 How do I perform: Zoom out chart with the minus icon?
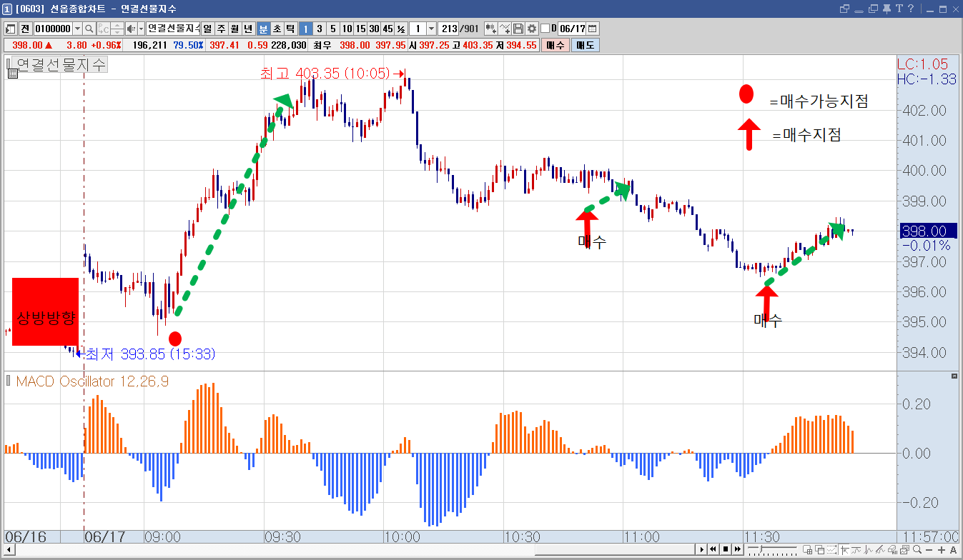(x=929, y=549)
